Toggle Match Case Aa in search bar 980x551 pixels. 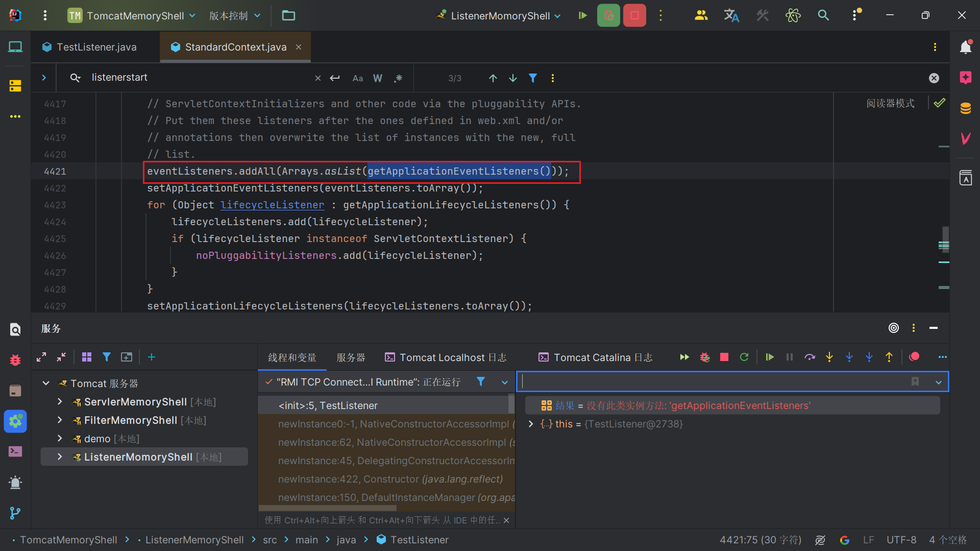click(x=358, y=78)
